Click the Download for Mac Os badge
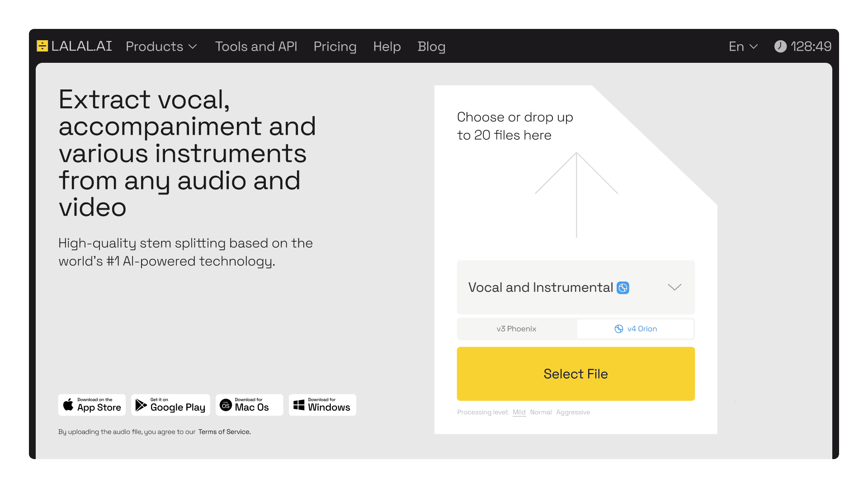Screen dimensions: 868x488 point(249,405)
